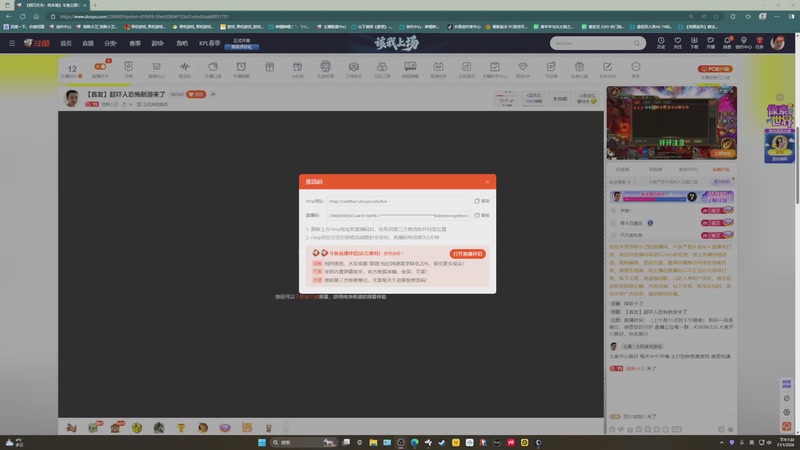Open the waveform icon tool in streamer toolbar
800x450 pixels.
[185, 67]
